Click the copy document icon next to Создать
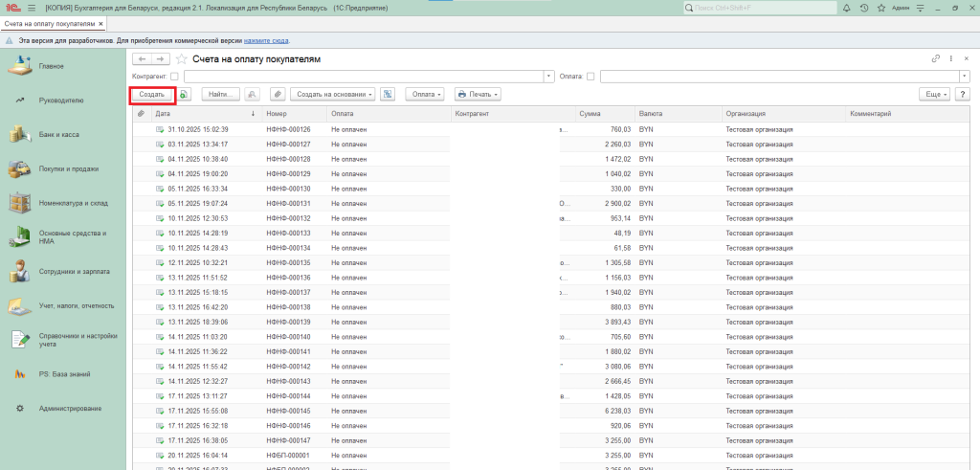The width and height of the screenshot is (980, 470). [x=184, y=95]
